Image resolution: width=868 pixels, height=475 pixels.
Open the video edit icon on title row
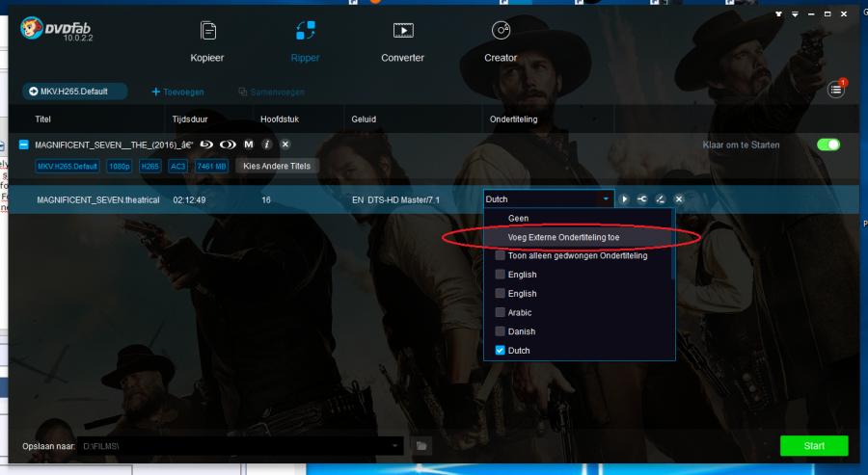pos(661,199)
